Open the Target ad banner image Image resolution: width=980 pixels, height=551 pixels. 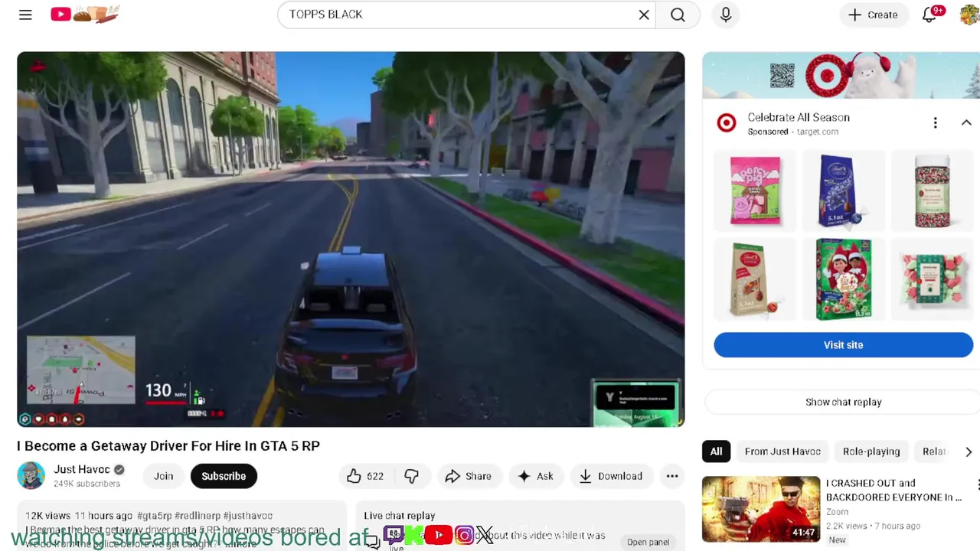point(841,75)
